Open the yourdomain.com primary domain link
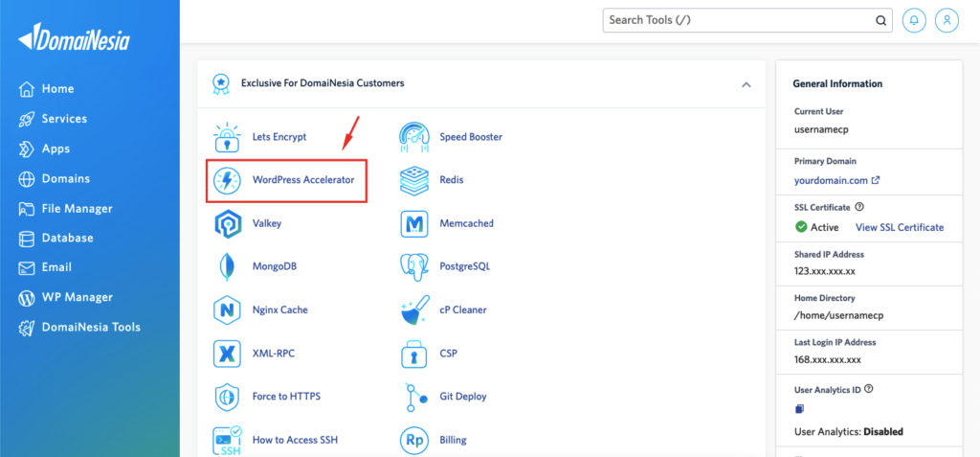Image resolution: width=980 pixels, height=457 pixels. coord(836,180)
